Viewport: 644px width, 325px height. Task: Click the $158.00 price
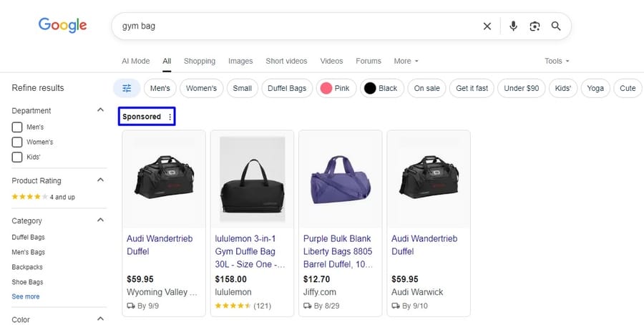click(231, 279)
